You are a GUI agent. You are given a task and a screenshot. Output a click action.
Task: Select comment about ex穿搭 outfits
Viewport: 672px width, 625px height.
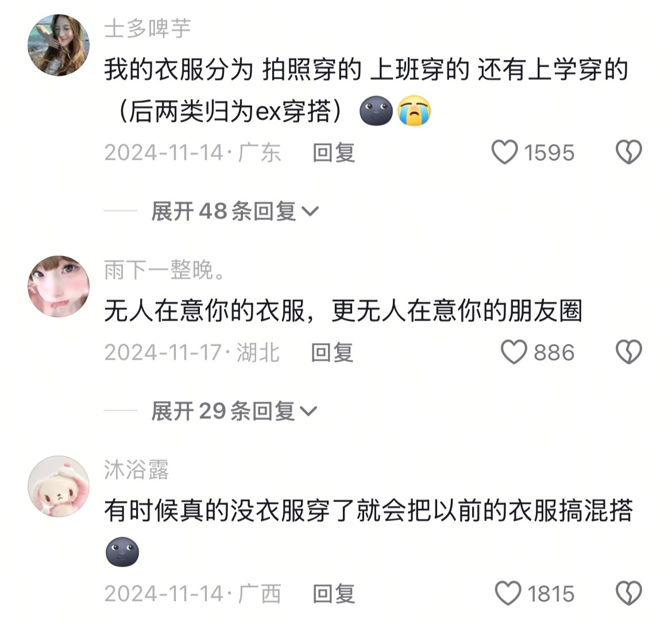[366, 90]
